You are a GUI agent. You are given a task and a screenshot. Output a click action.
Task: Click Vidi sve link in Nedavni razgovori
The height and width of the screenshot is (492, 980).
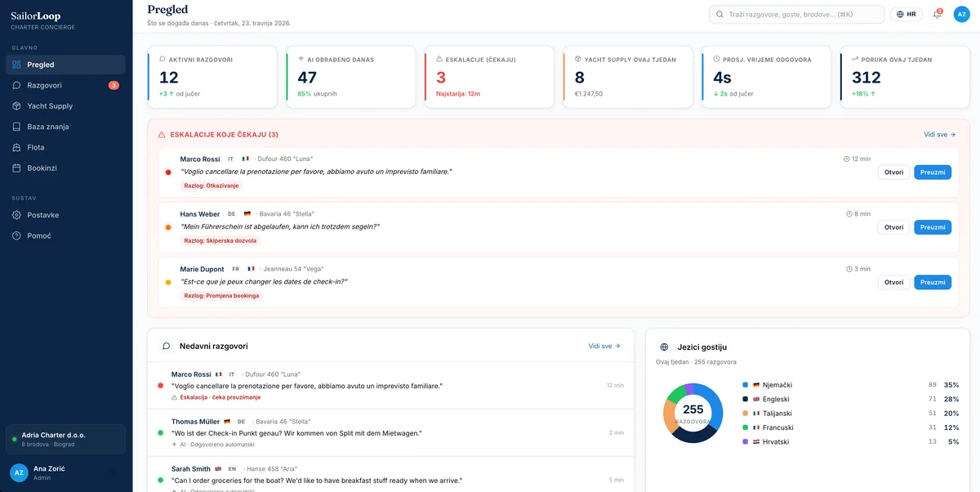click(x=604, y=347)
